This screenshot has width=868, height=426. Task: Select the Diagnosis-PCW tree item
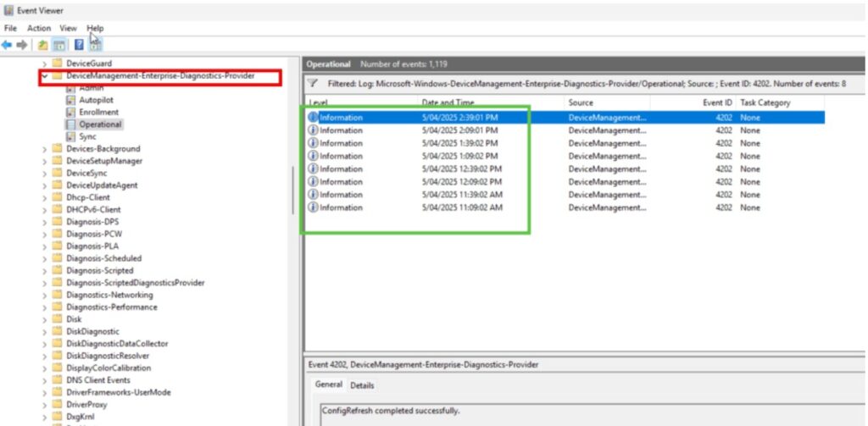tap(94, 234)
